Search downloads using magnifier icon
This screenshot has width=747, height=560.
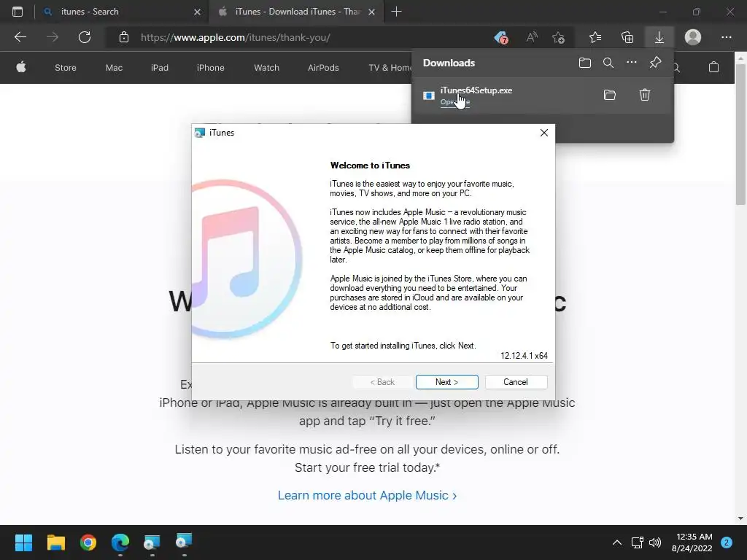click(x=608, y=63)
